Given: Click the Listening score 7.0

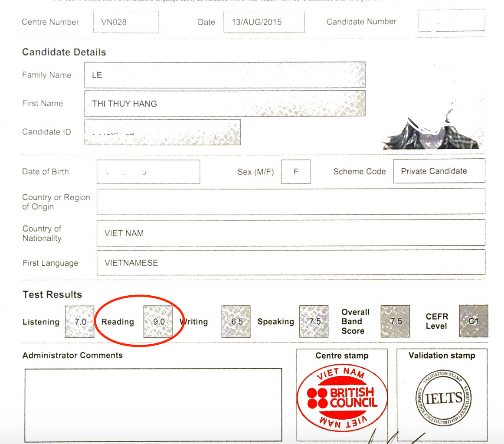Looking at the screenshot, I should 79,322.
